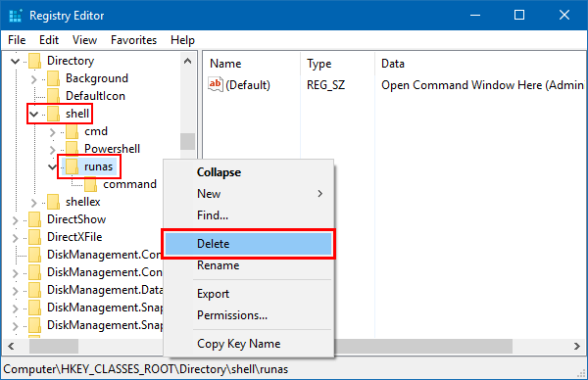The width and height of the screenshot is (588, 380).
Task: Click the tree vertical scrollbar thumb
Action: point(188,141)
